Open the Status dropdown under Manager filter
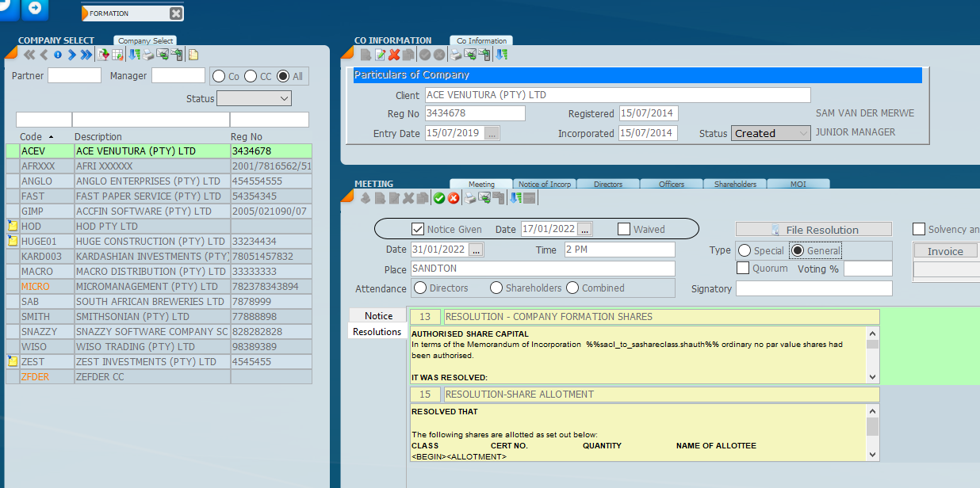Screen dimensions: 980x488 (254, 99)
